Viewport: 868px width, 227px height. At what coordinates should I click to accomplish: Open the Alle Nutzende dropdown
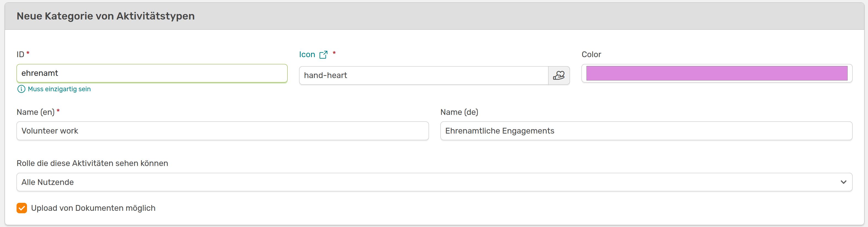click(434, 182)
